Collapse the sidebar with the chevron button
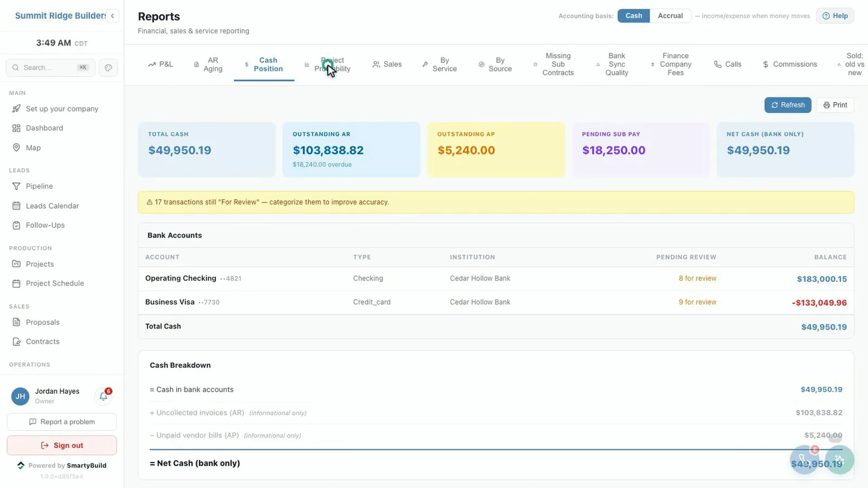The height and width of the screenshot is (488, 868). [112, 16]
